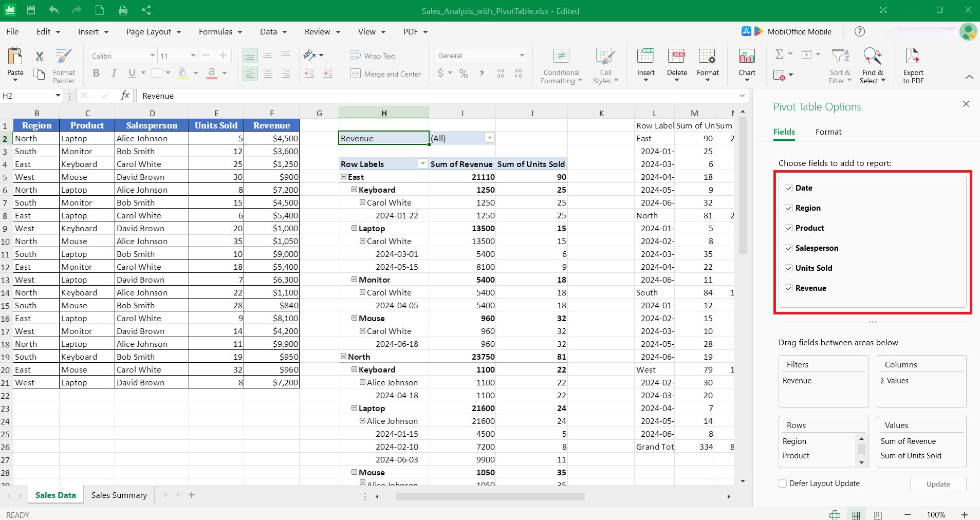Switch to the Sales Summary sheet tab
Screen dimensions: 980x520
[119, 495]
